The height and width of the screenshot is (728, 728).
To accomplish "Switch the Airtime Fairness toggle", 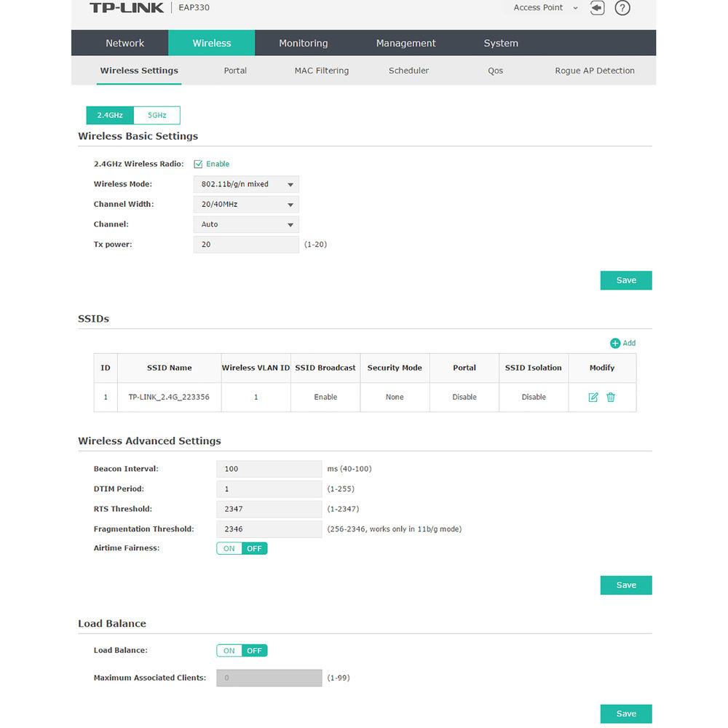I will 242,549.
